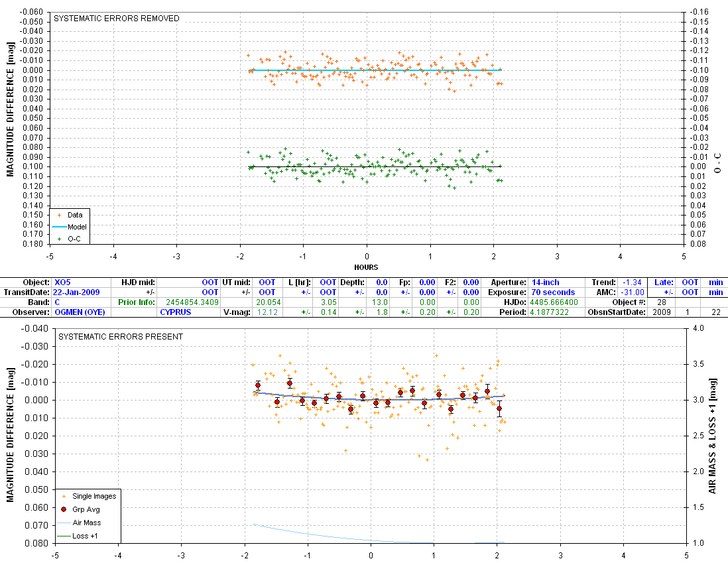
Task: Click the Exposure label cell
Action: click(507, 292)
